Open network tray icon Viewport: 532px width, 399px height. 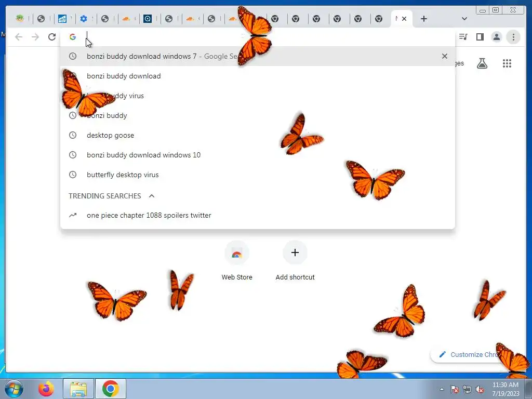pyautogui.click(x=467, y=389)
